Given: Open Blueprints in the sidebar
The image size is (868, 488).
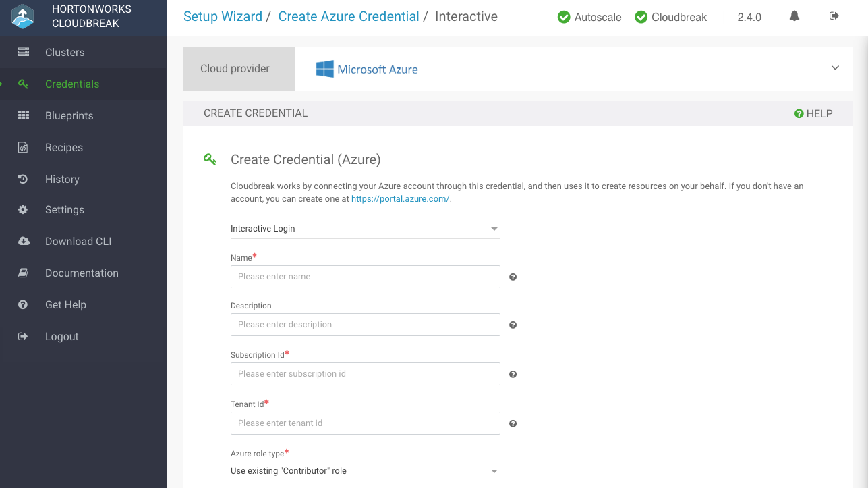Looking at the screenshot, I should tap(69, 115).
